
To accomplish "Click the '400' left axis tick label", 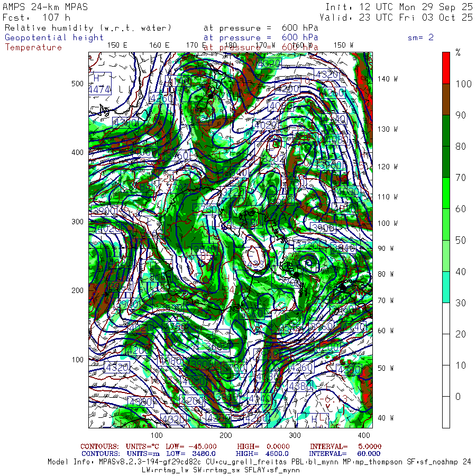I will tap(77, 153).
